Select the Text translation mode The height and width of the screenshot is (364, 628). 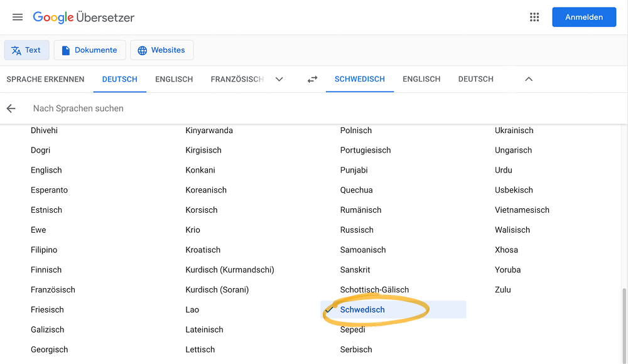click(27, 50)
